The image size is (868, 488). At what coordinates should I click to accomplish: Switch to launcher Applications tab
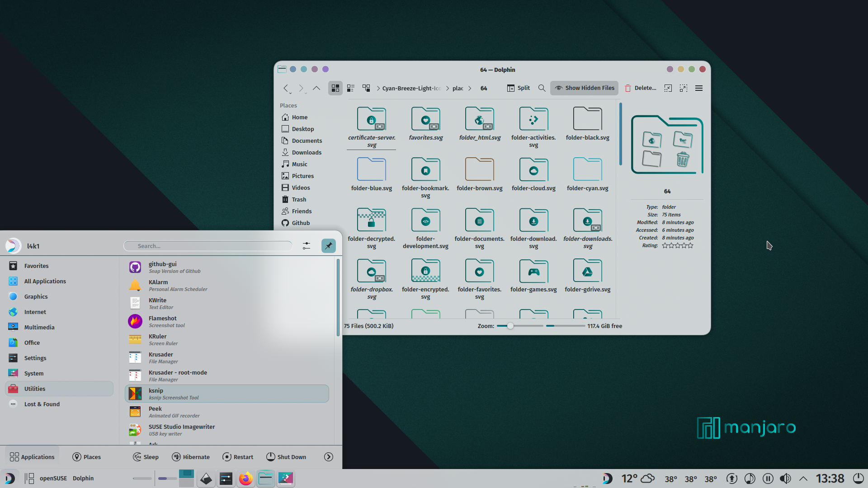[x=32, y=457]
